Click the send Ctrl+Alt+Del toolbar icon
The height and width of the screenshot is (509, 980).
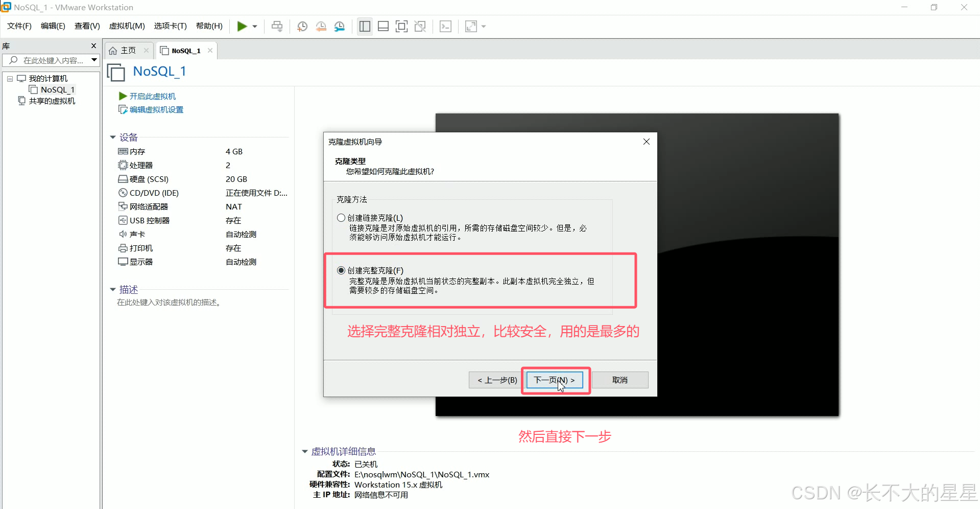277,26
